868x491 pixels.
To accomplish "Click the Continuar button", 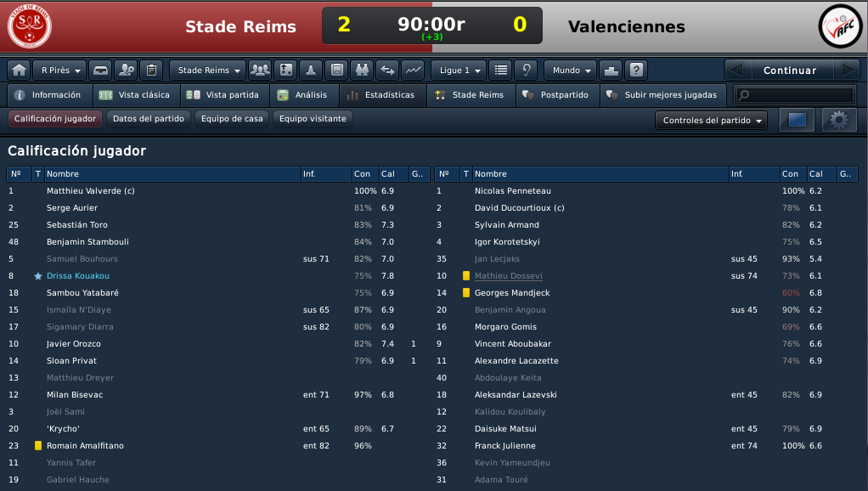I will coord(790,71).
